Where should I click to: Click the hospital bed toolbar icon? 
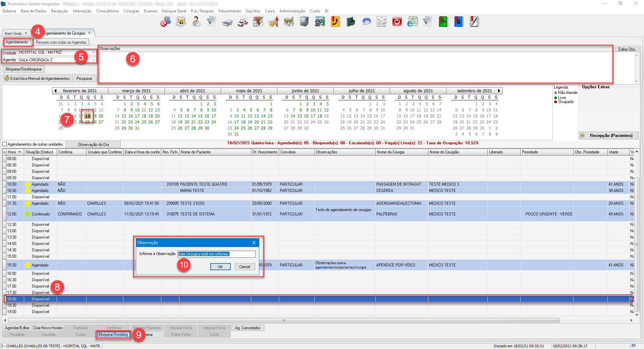(227, 22)
